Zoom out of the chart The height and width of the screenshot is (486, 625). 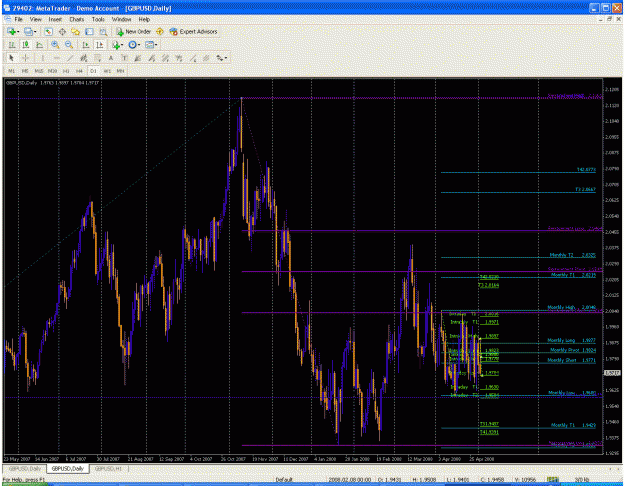(69, 45)
